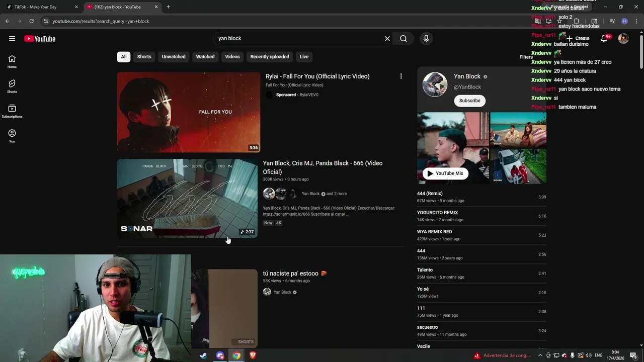
Task: Open the browser extensions puzzle icon
Action: coord(577,21)
